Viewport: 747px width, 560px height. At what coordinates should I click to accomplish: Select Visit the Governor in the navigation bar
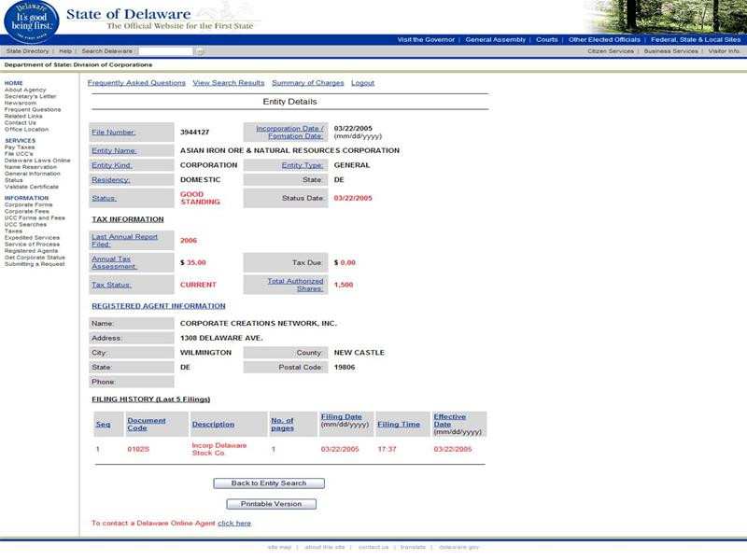click(x=425, y=40)
